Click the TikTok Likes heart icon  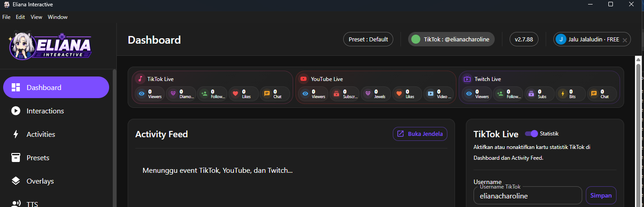coord(235,94)
